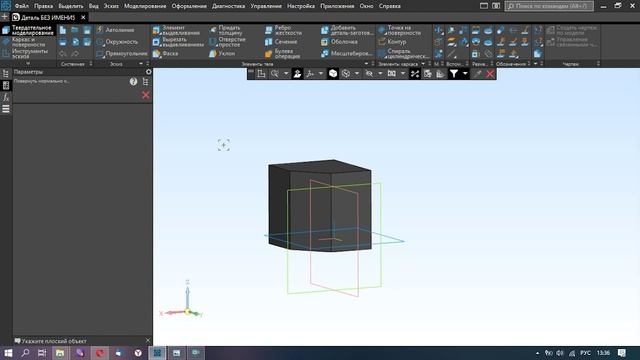Open the Моделирование menu
Screen dimensions: 640x360
tap(145, 6)
